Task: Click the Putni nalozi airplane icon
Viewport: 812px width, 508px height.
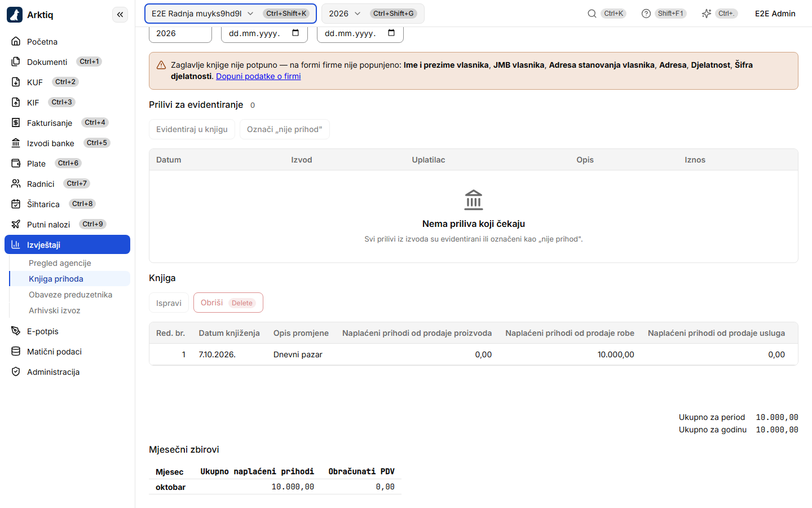Action: [x=16, y=224]
